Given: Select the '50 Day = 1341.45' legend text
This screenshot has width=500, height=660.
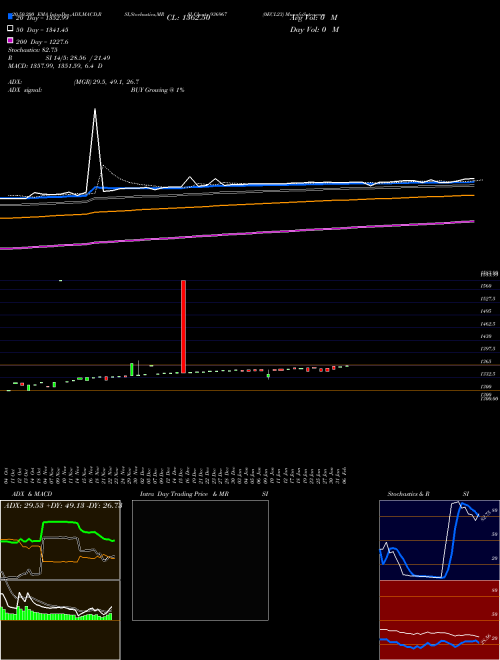Looking at the screenshot, I should (x=42, y=29).
